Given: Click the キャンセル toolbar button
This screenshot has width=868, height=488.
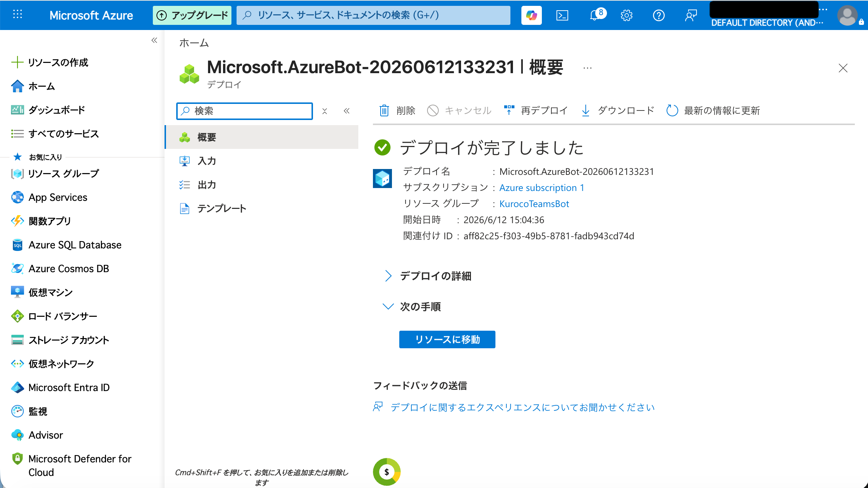Looking at the screenshot, I should click(x=459, y=110).
